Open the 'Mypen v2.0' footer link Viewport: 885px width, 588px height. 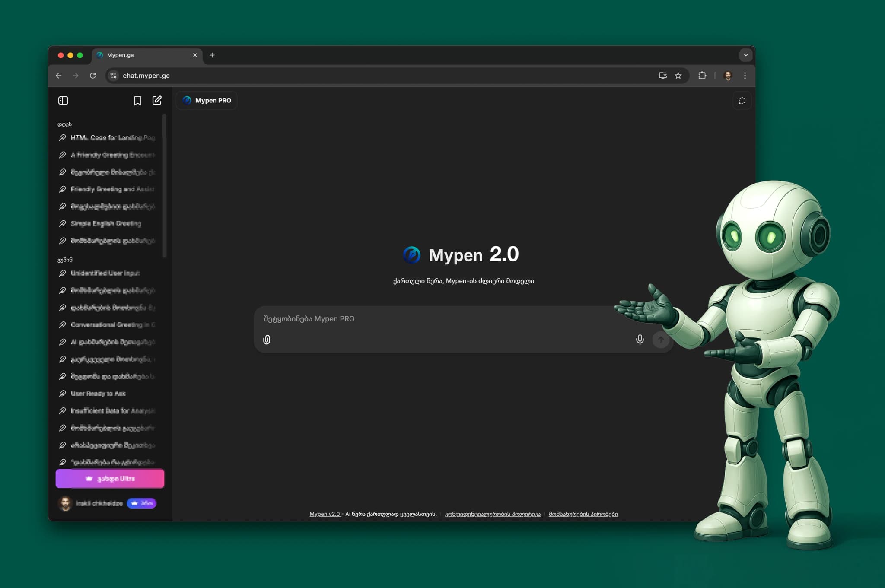[x=324, y=514]
